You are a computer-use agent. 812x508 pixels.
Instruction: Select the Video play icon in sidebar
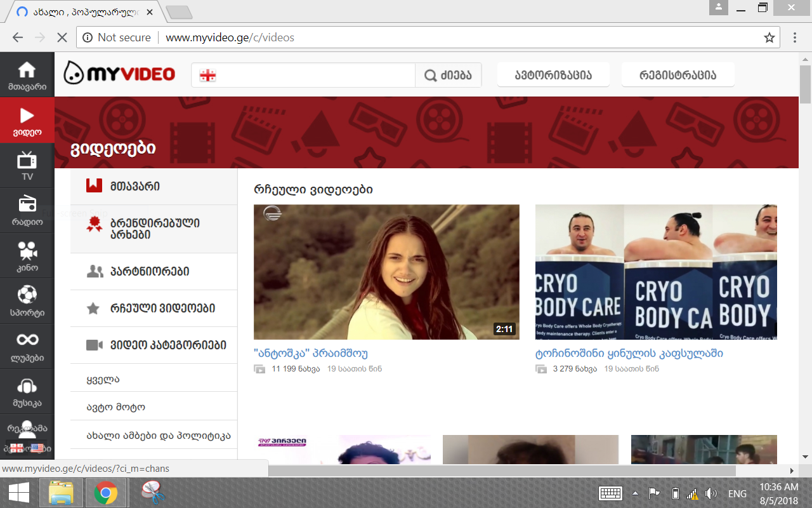[27, 115]
